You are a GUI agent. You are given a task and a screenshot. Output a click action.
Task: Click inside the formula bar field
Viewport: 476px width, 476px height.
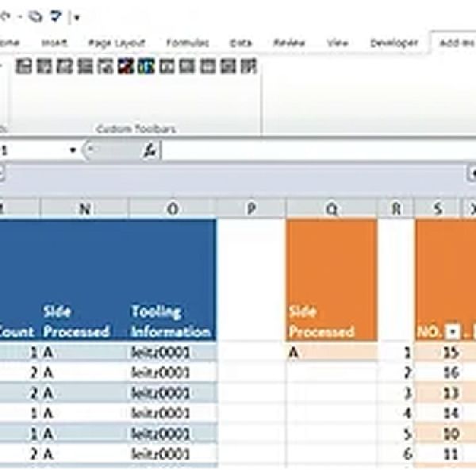(317, 151)
